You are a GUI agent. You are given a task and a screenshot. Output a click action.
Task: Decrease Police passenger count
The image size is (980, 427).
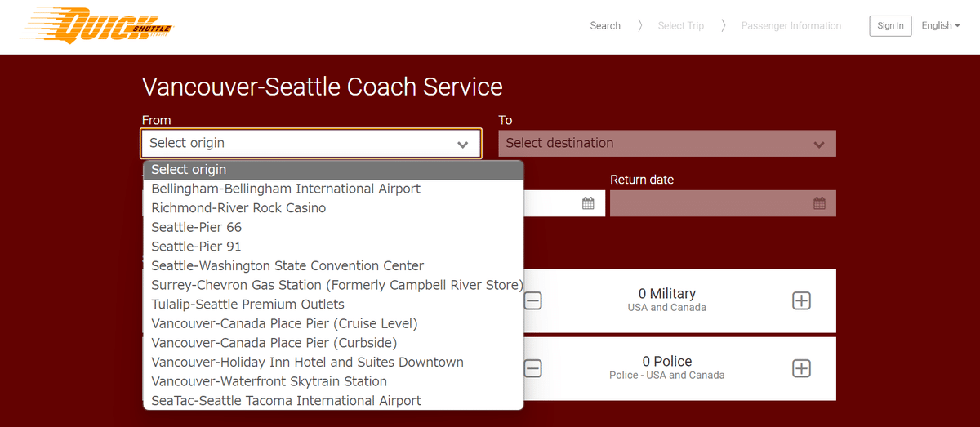[532, 368]
